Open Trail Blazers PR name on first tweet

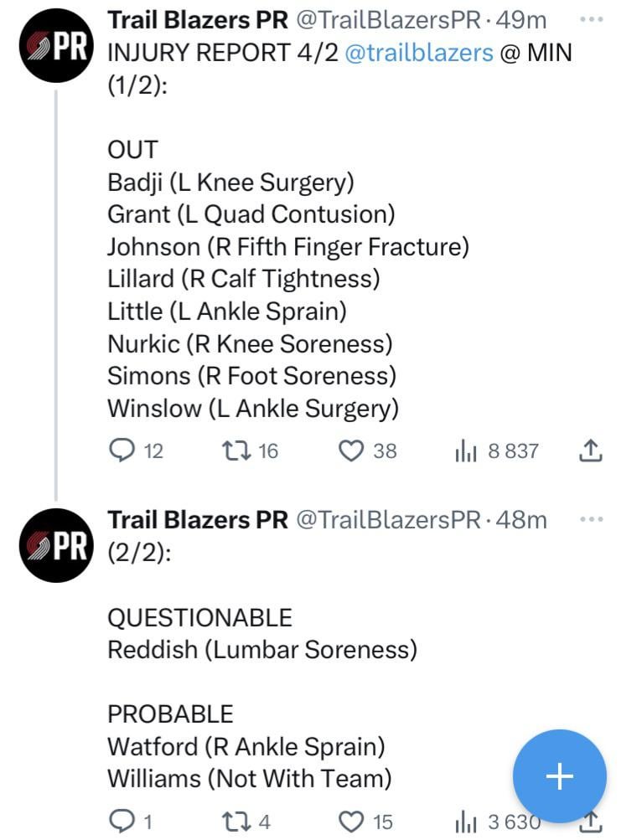tap(197, 19)
